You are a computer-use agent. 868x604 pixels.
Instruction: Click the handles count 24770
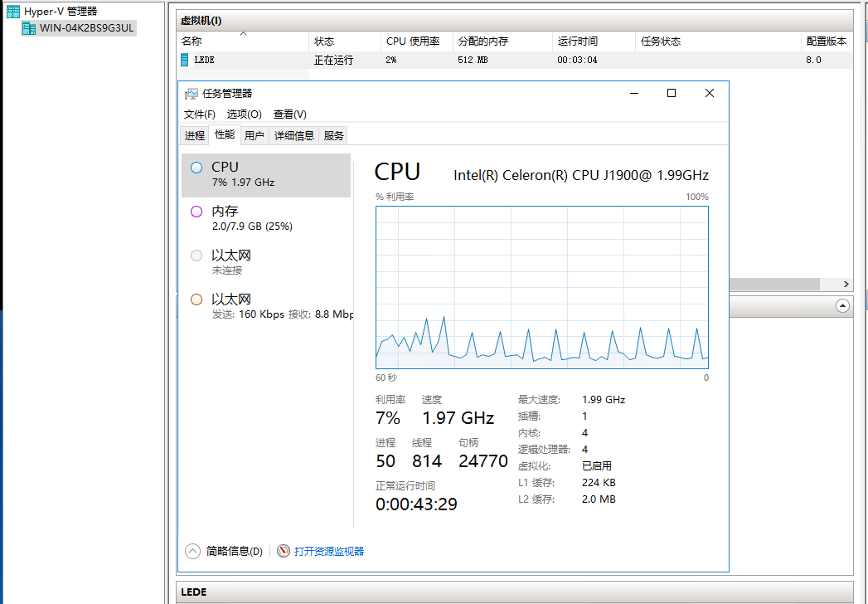coord(483,461)
